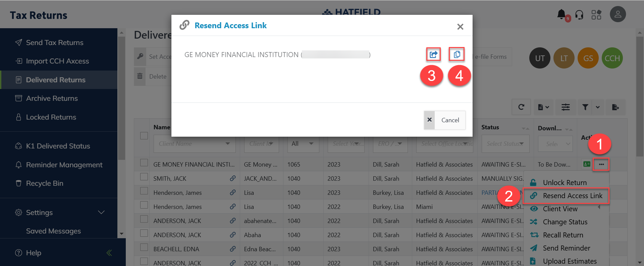Image resolution: width=644 pixels, height=266 pixels.
Task: Toggle the select-all header checkbox
Action: coord(144,136)
